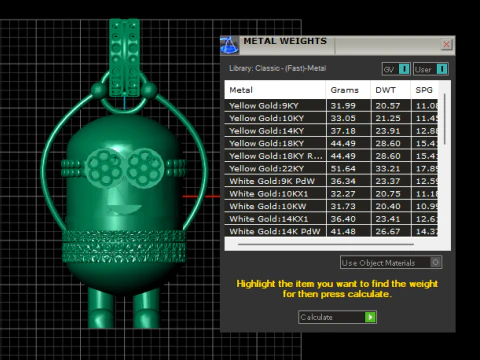This screenshot has width=480, height=360.
Task: Close the Metal Weights dialog
Action: pyautogui.click(x=446, y=44)
